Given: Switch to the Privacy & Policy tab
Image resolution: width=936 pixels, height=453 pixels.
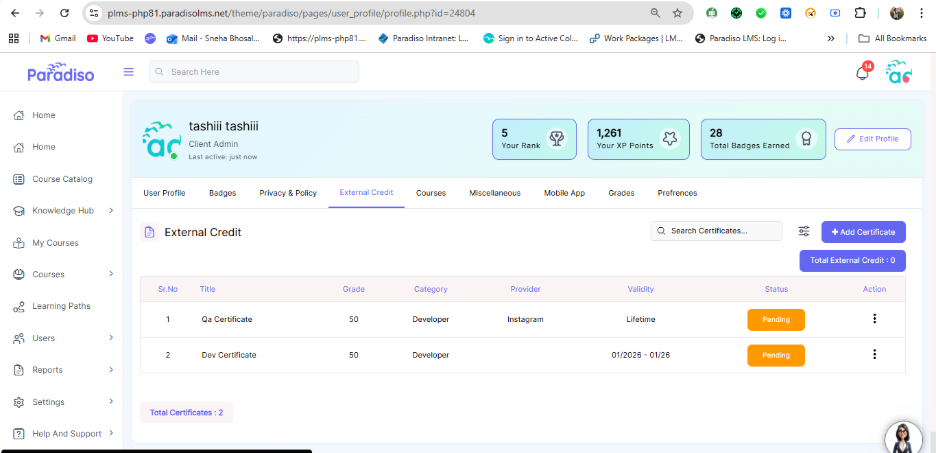Looking at the screenshot, I should (288, 193).
